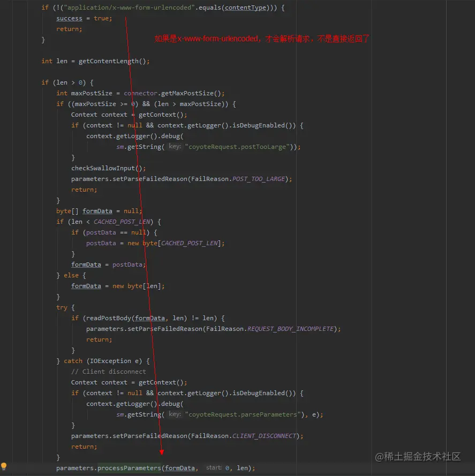
Task: Click the IOException type in the catch clause
Action: click(x=110, y=361)
